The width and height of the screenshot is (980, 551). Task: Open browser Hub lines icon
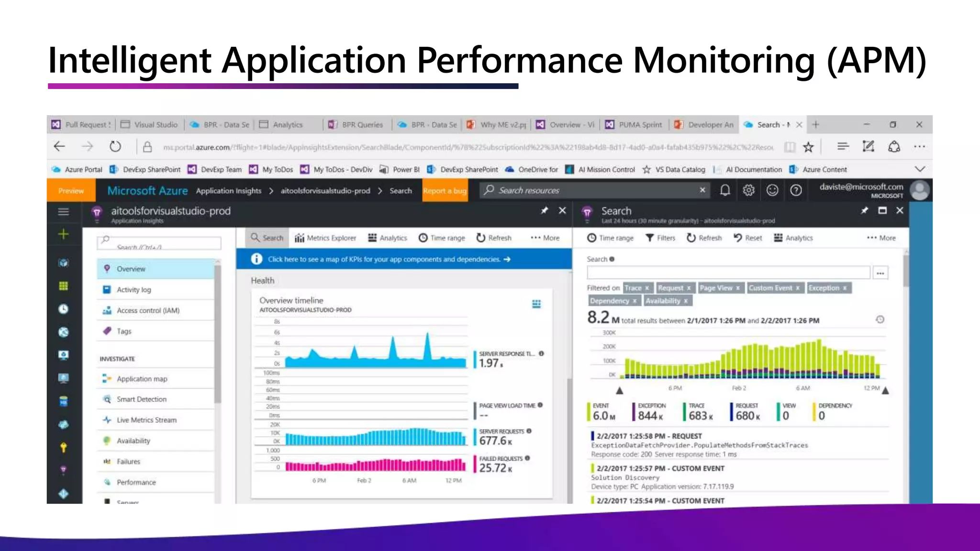(x=843, y=146)
